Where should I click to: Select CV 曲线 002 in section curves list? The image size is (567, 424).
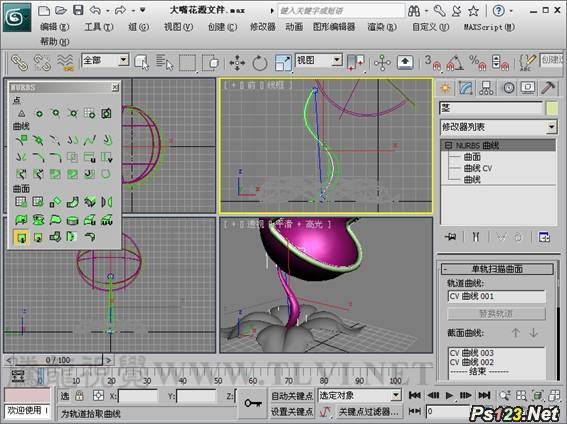click(x=472, y=362)
